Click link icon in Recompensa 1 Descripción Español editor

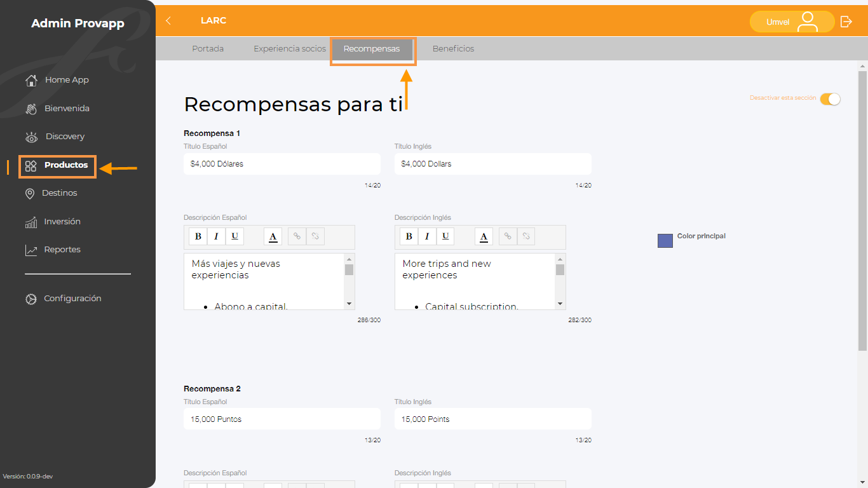pyautogui.click(x=297, y=236)
